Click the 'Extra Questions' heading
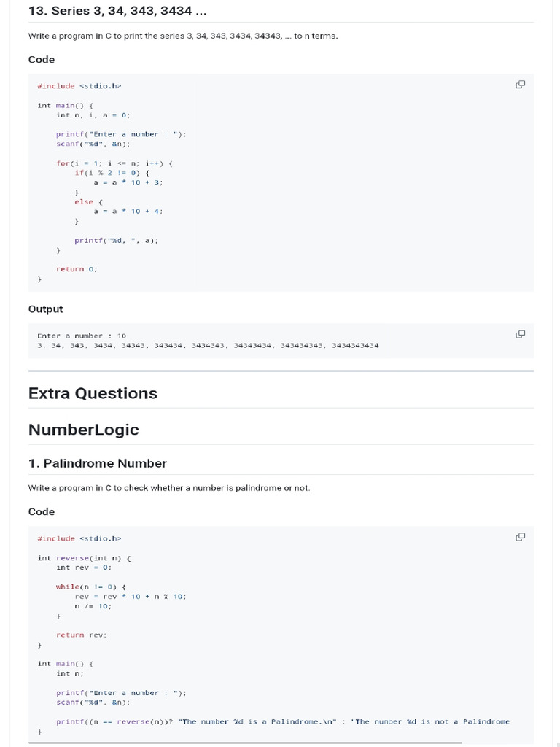The width and height of the screenshot is (560, 747). coord(93,393)
